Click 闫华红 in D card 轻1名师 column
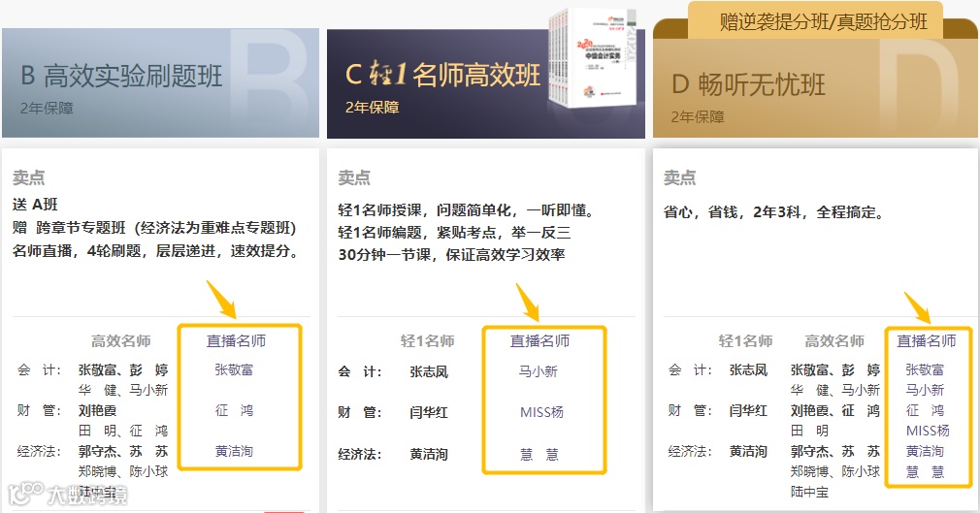 tap(748, 410)
